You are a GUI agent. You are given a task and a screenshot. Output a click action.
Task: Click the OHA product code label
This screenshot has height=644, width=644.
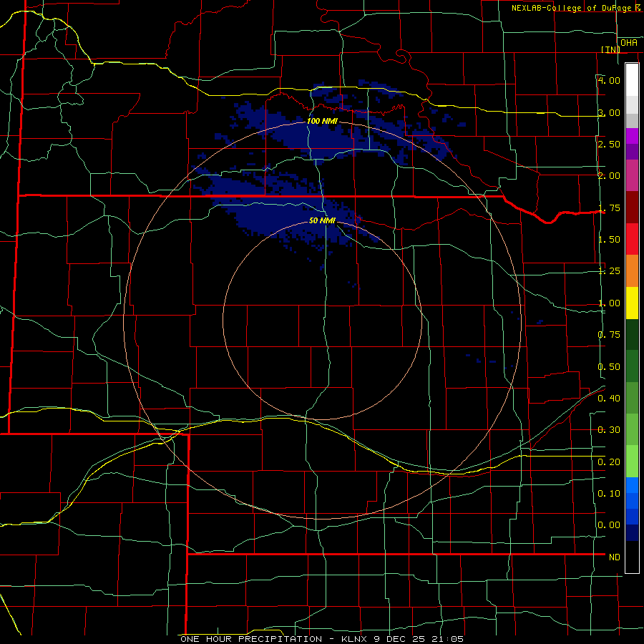(x=629, y=43)
